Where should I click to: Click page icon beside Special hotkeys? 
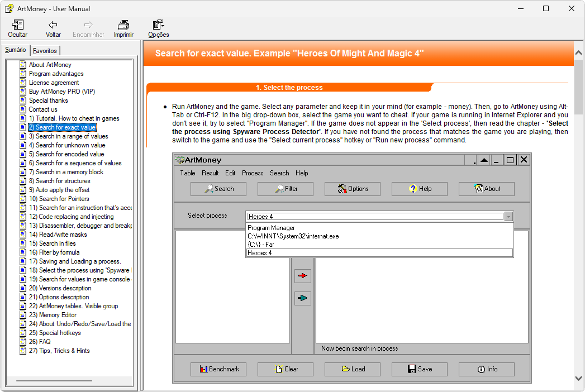pyautogui.click(x=23, y=333)
